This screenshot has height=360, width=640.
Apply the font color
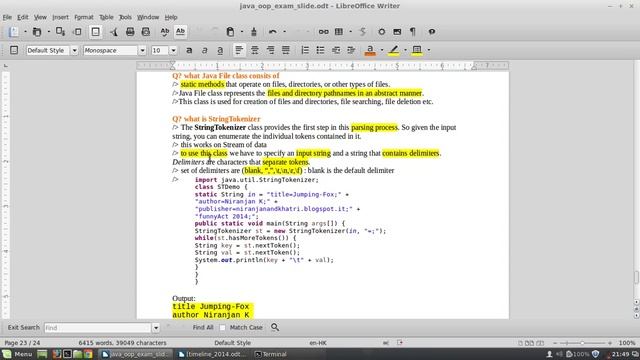[370, 50]
